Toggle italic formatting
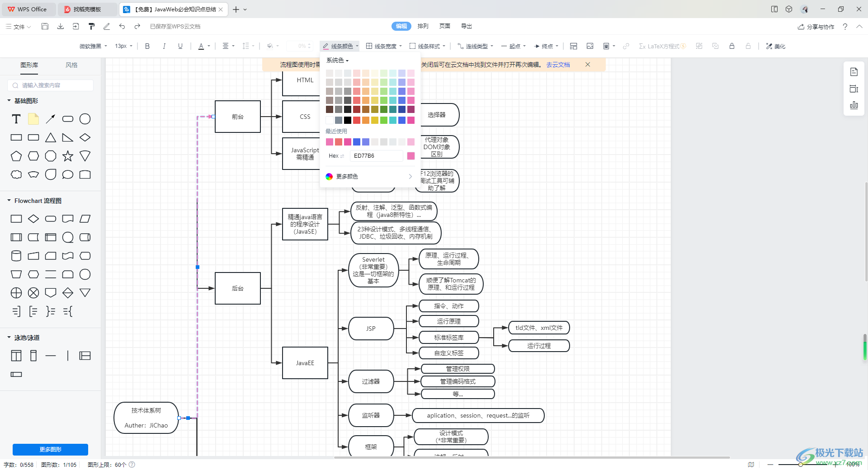868x470 pixels. (164, 46)
